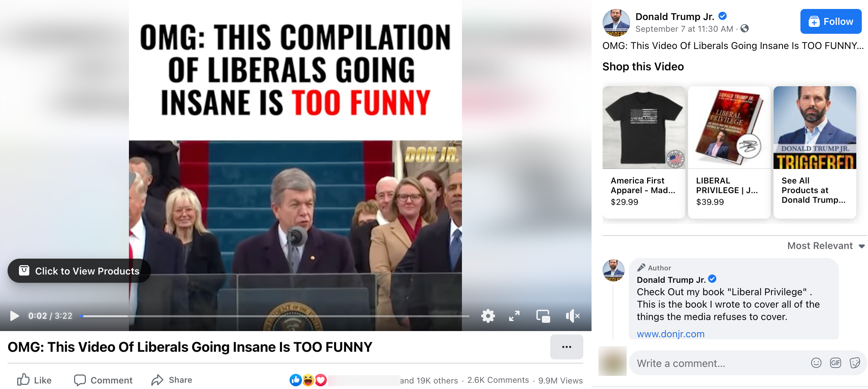Click the Like thumbs-up button
Viewport: 868px width, 389px height.
pos(34,380)
